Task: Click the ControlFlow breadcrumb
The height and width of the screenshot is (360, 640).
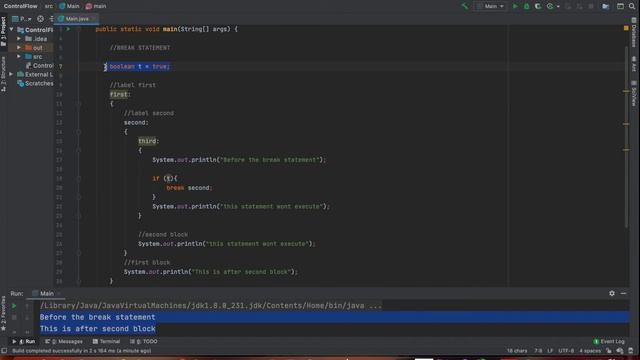Action: [20, 6]
